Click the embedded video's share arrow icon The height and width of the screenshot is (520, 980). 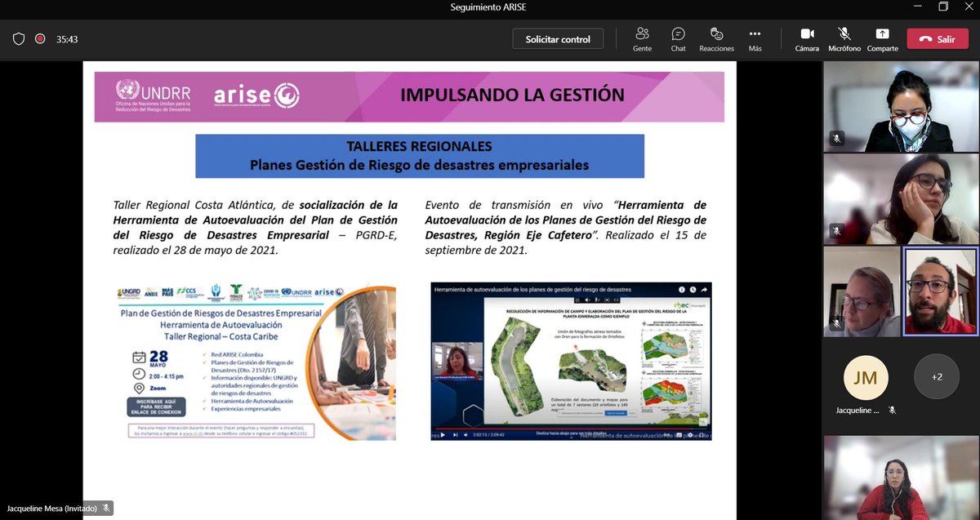pyautogui.click(x=705, y=289)
